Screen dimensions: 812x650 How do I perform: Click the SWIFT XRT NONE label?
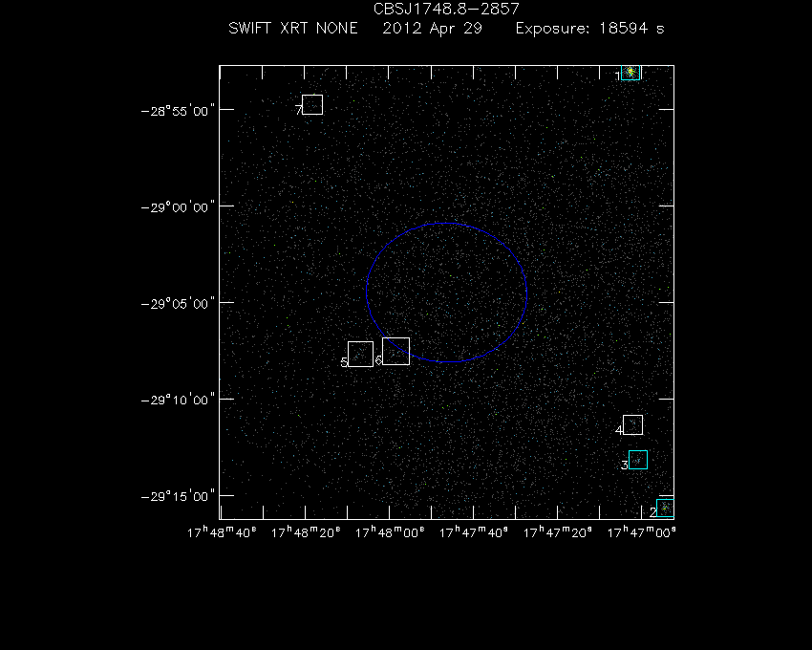tap(293, 28)
